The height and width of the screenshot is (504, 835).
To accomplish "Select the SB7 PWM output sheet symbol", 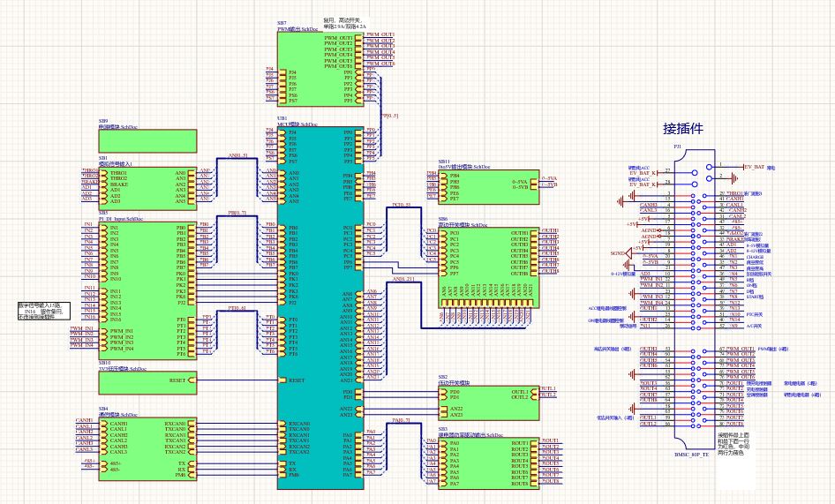I will 320,69.
